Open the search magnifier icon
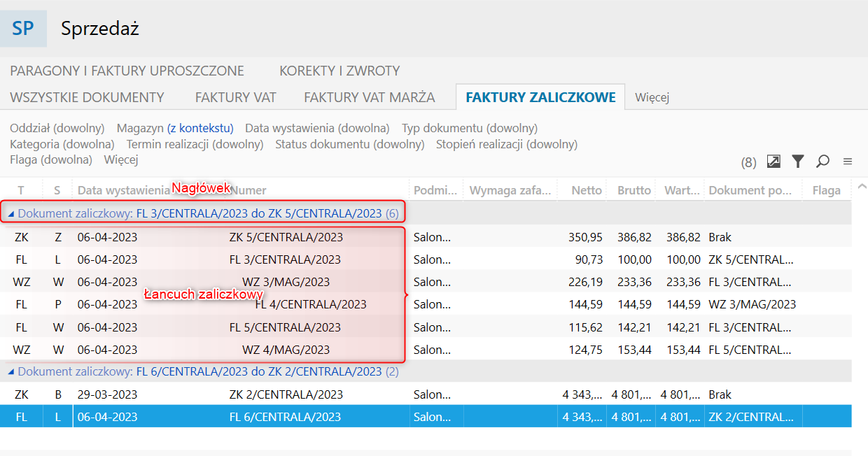The image size is (868, 456). pyautogui.click(x=822, y=162)
